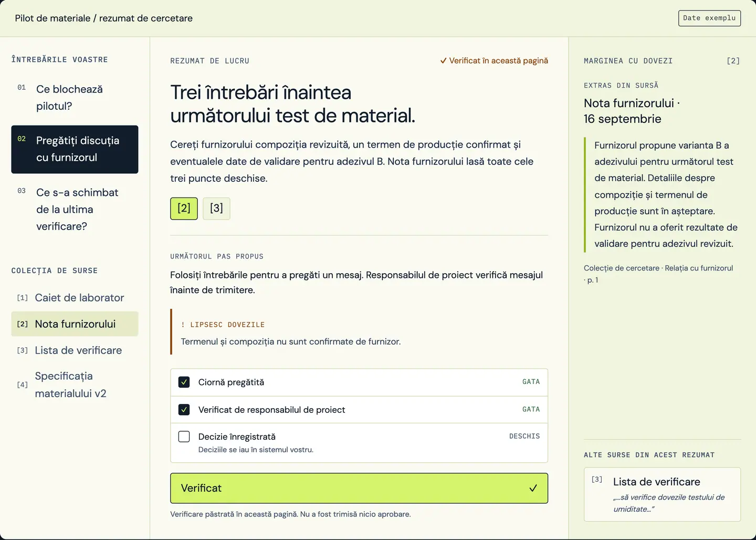Click citation chip [3] under the summary
This screenshot has height=540, width=756.
coord(216,209)
